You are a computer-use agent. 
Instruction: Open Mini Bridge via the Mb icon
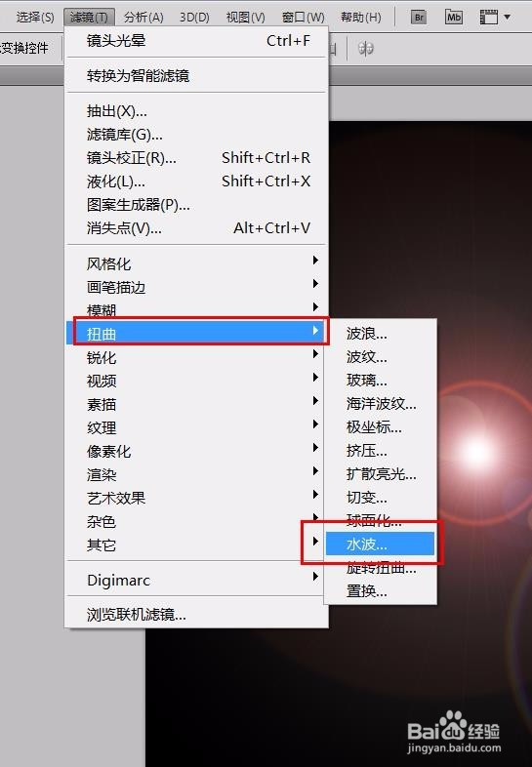tap(454, 18)
